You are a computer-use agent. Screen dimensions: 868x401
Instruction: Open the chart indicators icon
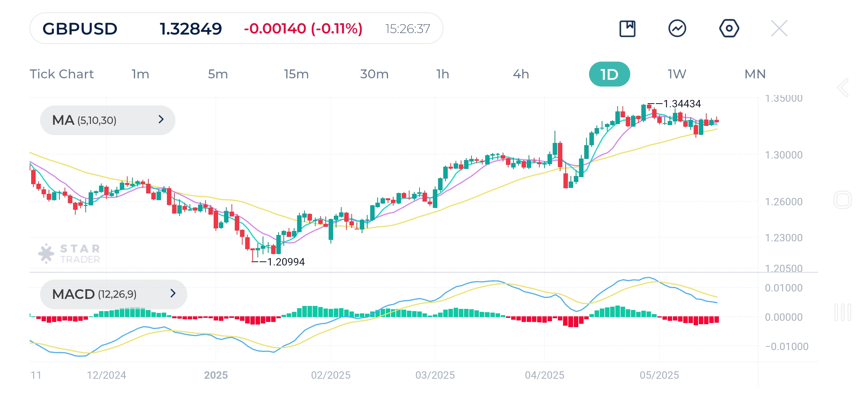[677, 29]
